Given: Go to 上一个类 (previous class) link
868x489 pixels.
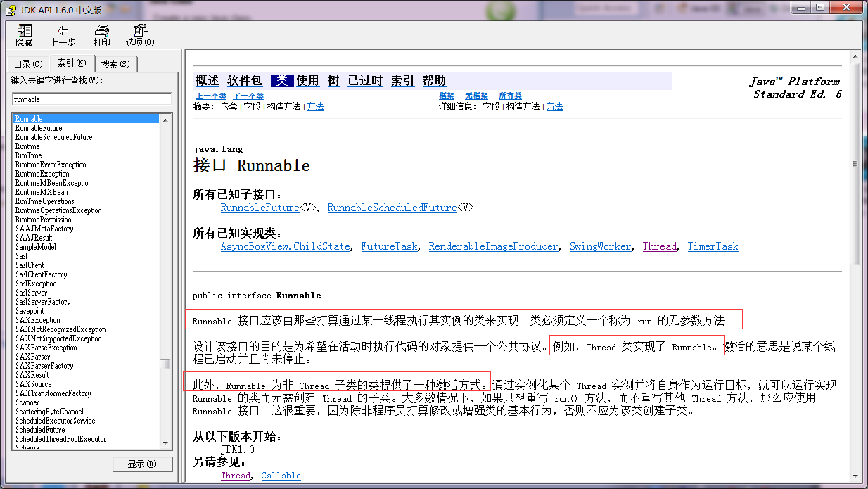Looking at the screenshot, I should (210, 96).
